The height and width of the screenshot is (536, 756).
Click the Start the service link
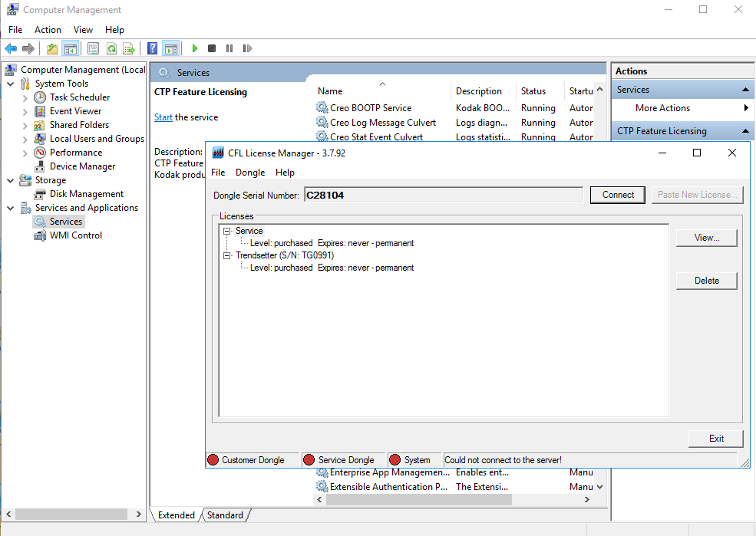tap(163, 117)
